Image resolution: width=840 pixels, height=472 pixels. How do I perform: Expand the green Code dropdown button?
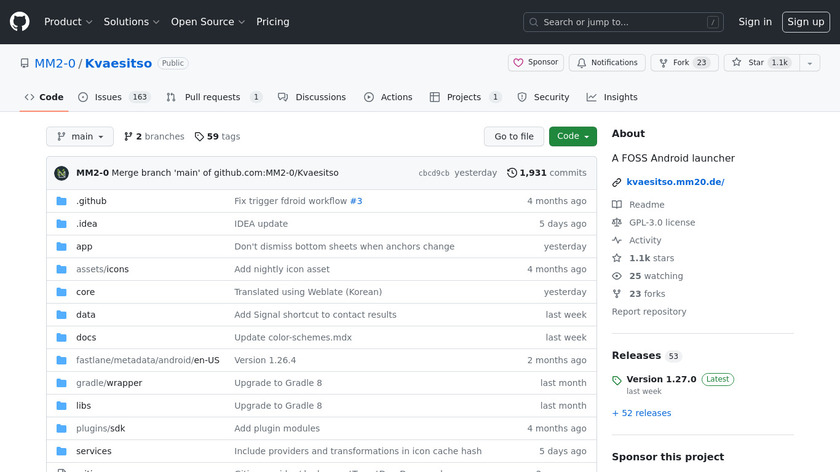[572, 137]
